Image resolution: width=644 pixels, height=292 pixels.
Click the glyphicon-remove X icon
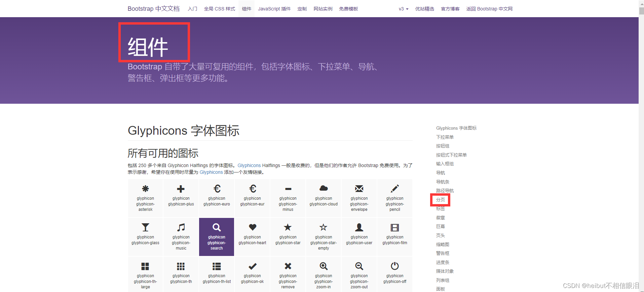(x=288, y=266)
